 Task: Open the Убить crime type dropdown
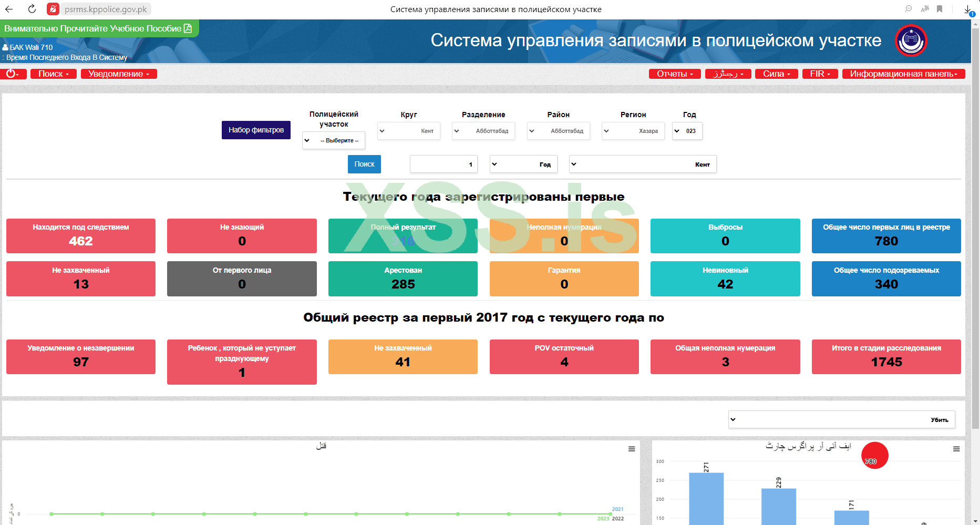(841, 420)
